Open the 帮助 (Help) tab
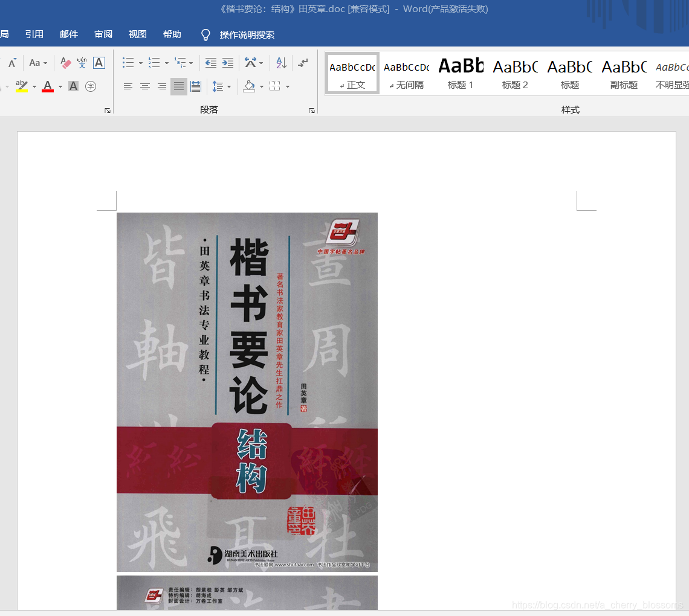This screenshot has height=616, width=689. 172,34
